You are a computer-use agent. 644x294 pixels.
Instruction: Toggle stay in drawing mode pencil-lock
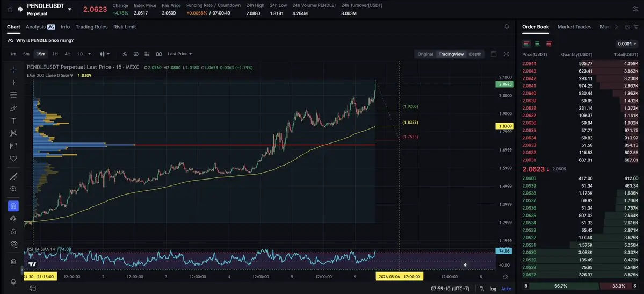point(13,218)
